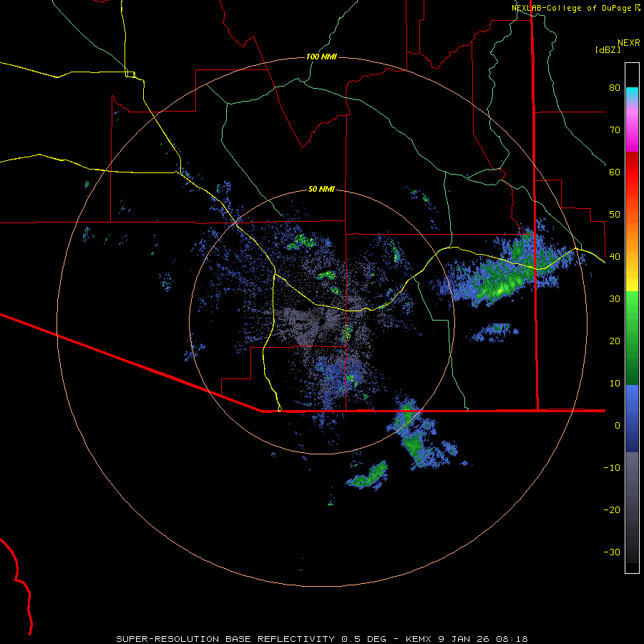Click the radar site center of the rings

point(322,321)
